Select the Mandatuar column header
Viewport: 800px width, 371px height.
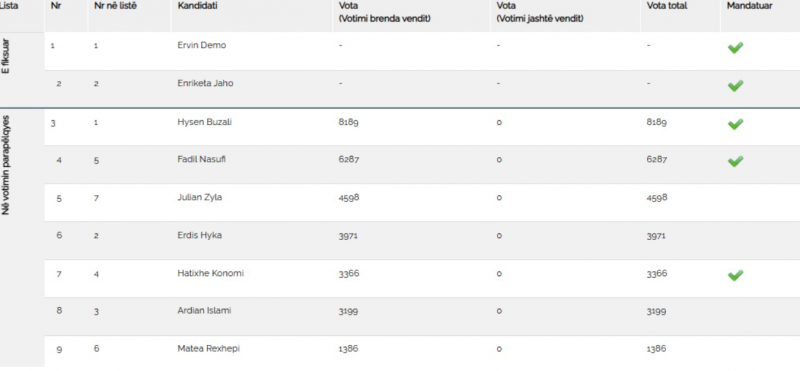click(x=749, y=6)
